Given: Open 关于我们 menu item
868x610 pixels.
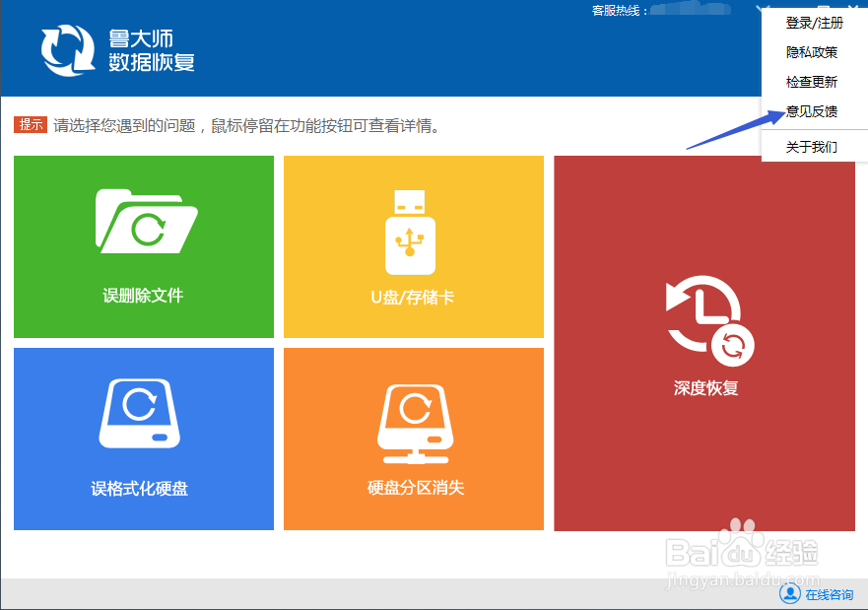Looking at the screenshot, I should (814, 147).
